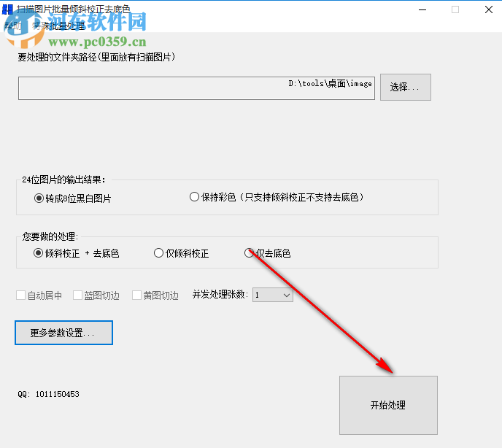
Task: Expand the 并发处理张数 dropdown
Action: click(x=272, y=295)
